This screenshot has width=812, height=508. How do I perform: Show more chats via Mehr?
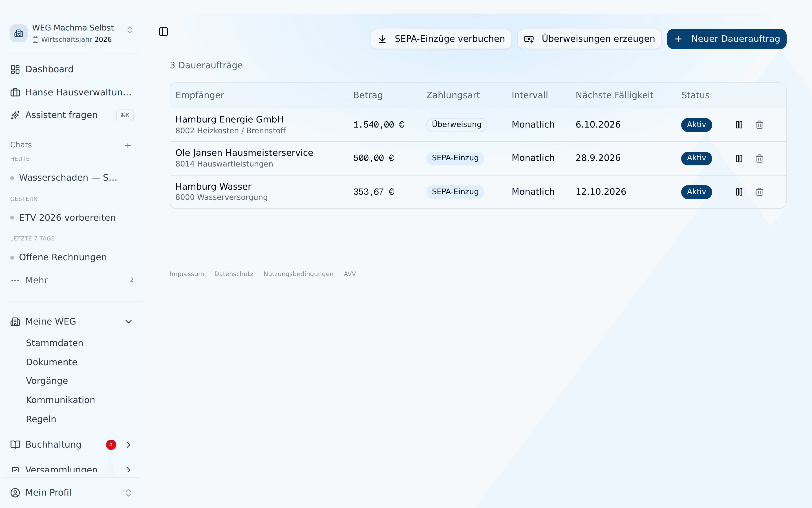coord(72,280)
